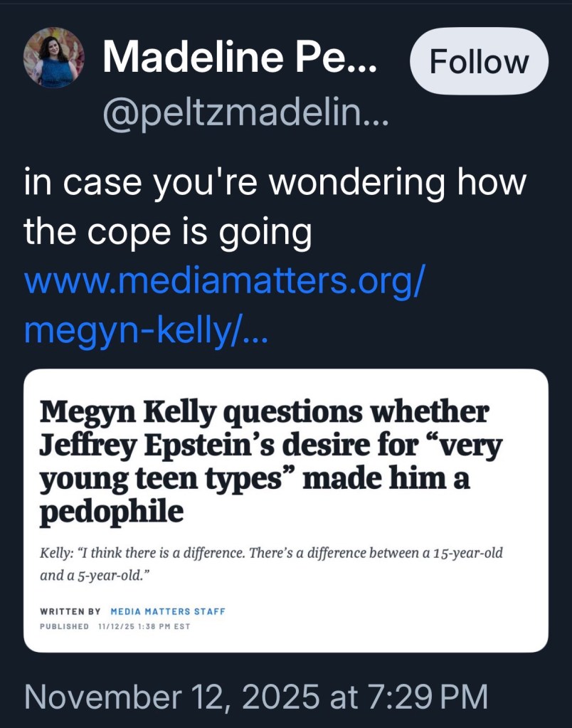Viewport: 572px width, 728px height.
Task: Click the "WRITTEN BY" label
Action: (x=70, y=611)
